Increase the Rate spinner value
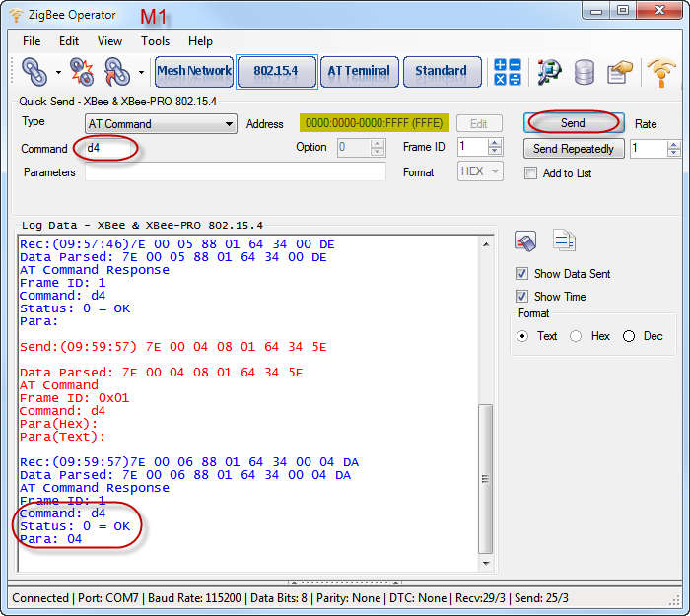Screen dimensions: 690x616 coord(673,144)
